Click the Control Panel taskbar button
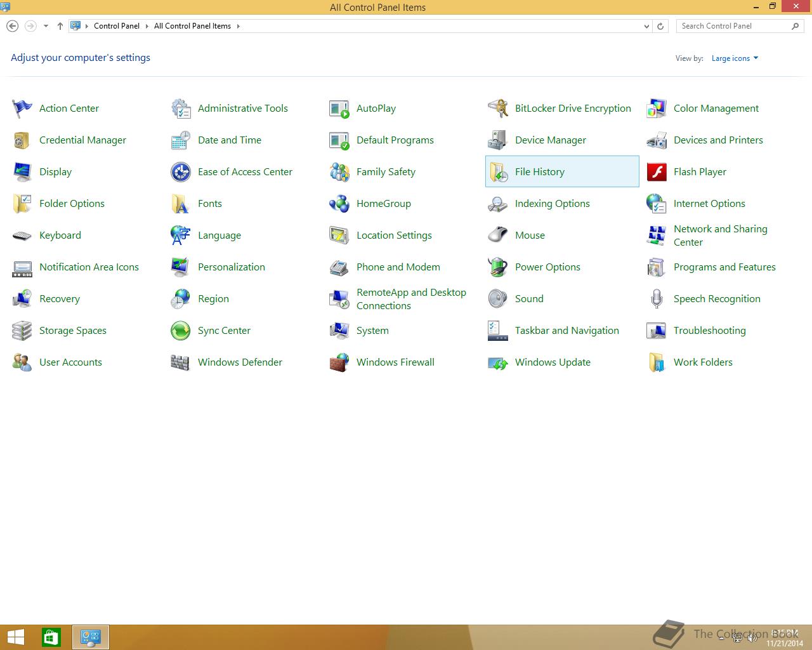The width and height of the screenshot is (812, 650). point(91,637)
